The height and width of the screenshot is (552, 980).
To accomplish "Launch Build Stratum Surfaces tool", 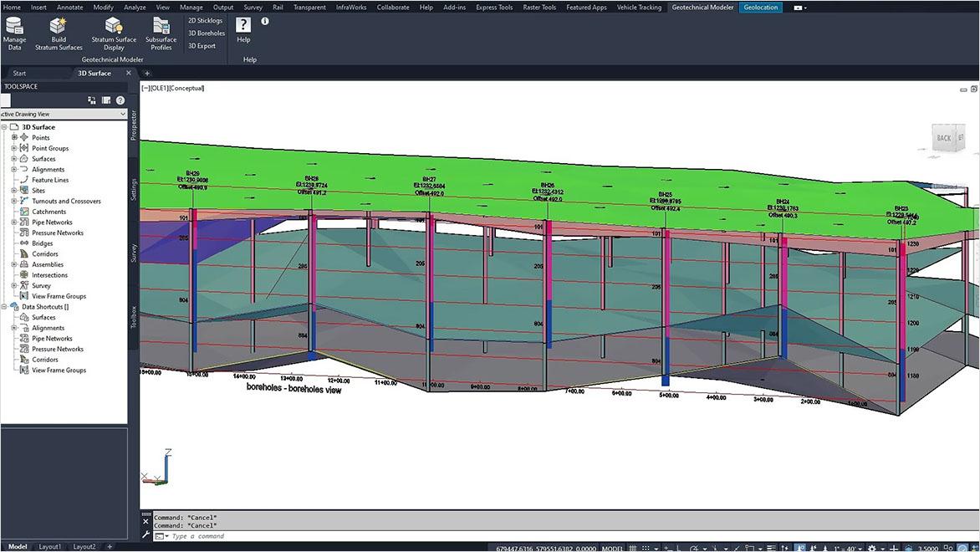I will (x=59, y=33).
